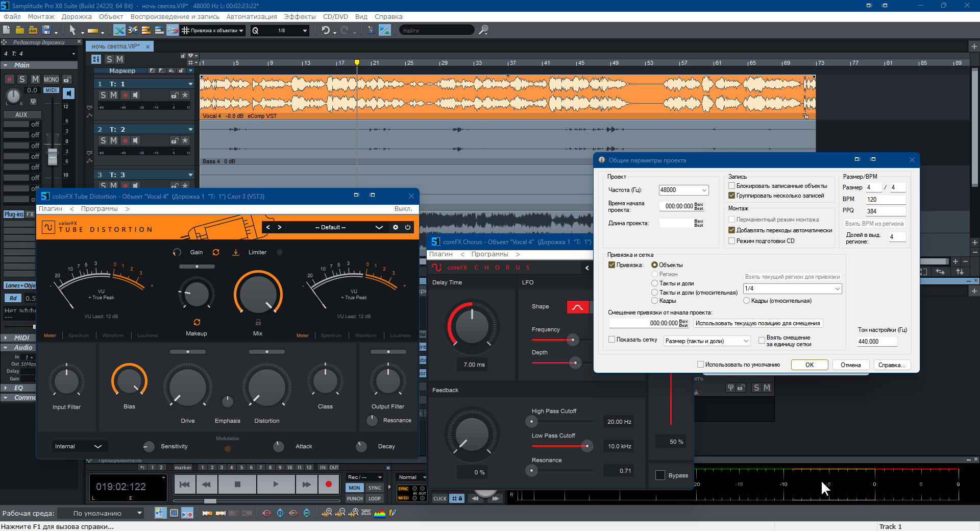Select the 'Такты и доли' snap radio button
The width and height of the screenshot is (980, 531).
tap(654, 283)
